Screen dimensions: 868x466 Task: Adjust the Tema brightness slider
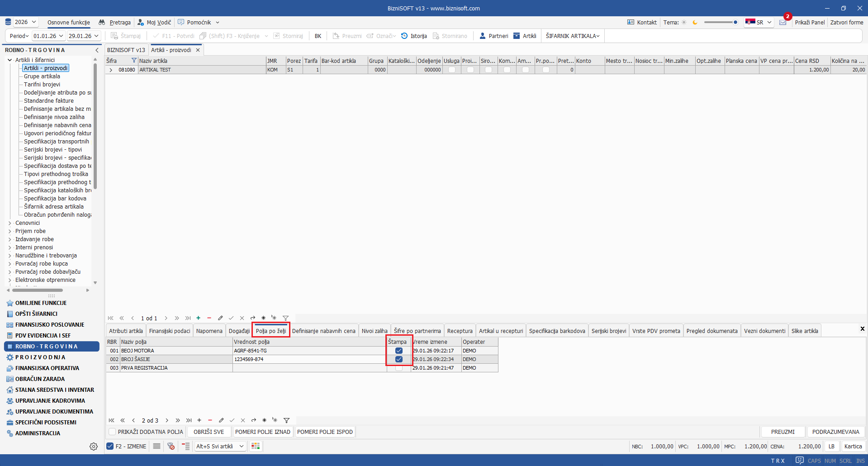[735, 22]
